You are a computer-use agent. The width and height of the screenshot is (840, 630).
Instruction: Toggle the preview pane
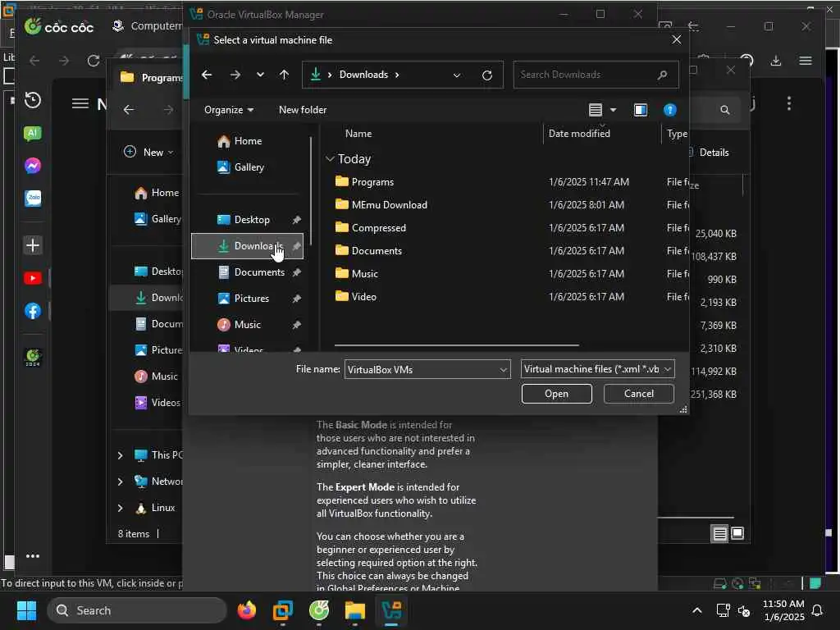click(x=640, y=110)
